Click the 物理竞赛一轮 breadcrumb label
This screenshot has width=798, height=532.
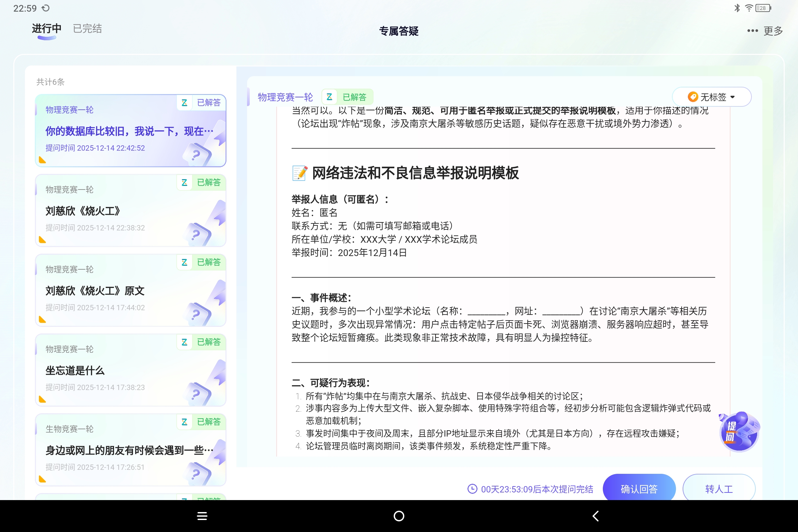(286, 97)
